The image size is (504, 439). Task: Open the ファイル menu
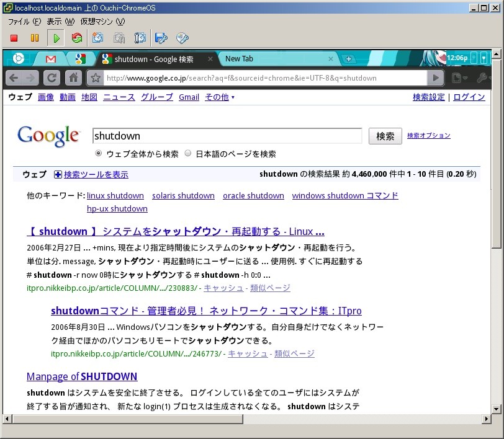click(x=24, y=22)
